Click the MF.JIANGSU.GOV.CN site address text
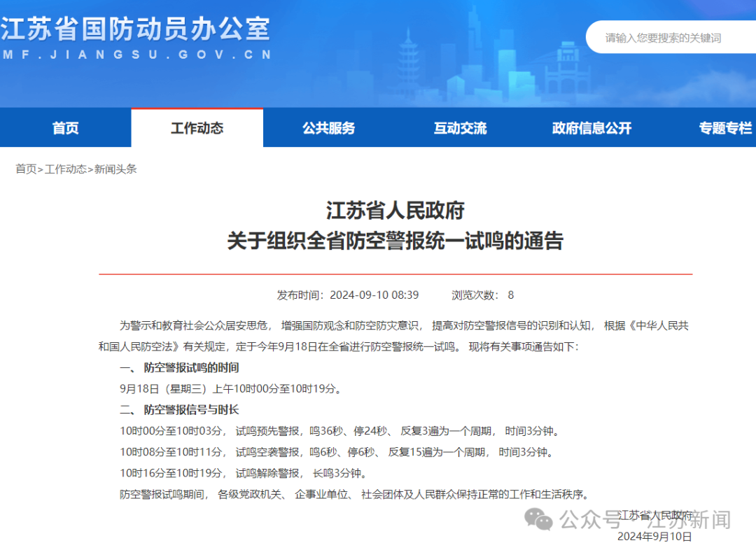Screen dimensions: 756x550 click(136, 55)
